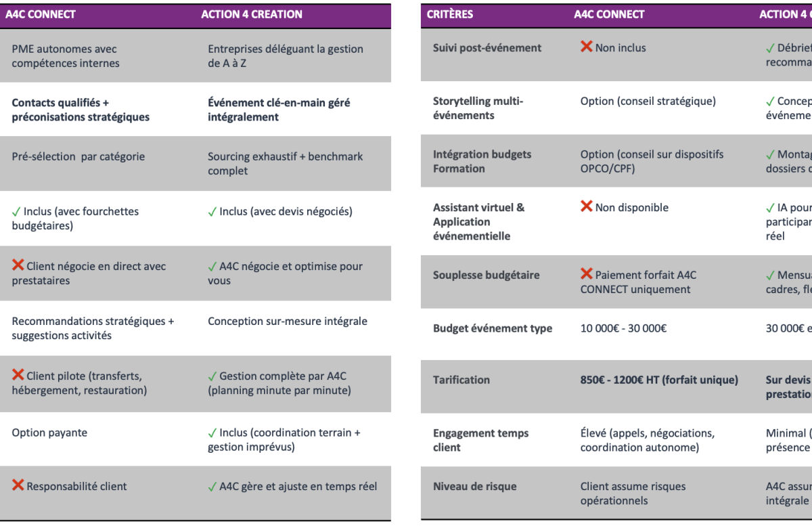
Task: Click the "Souplesse budgétaire" row label
Action: pyautogui.click(x=487, y=275)
